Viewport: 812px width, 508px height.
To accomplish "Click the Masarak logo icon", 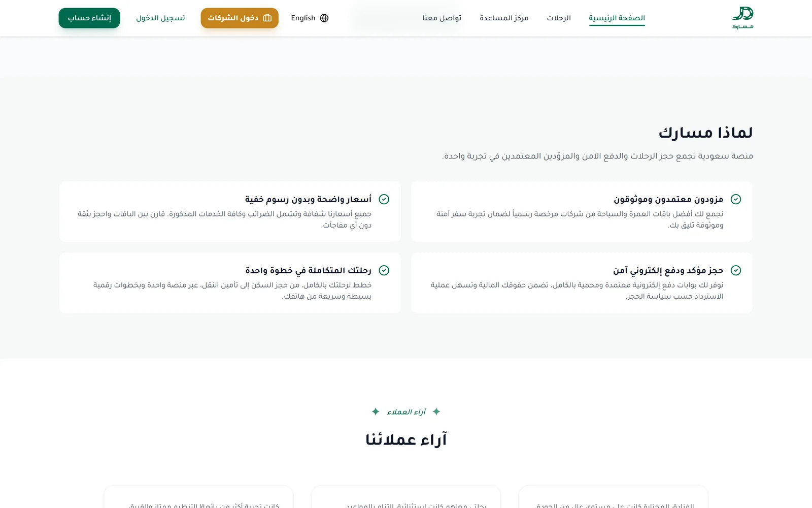I will click(x=742, y=18).
